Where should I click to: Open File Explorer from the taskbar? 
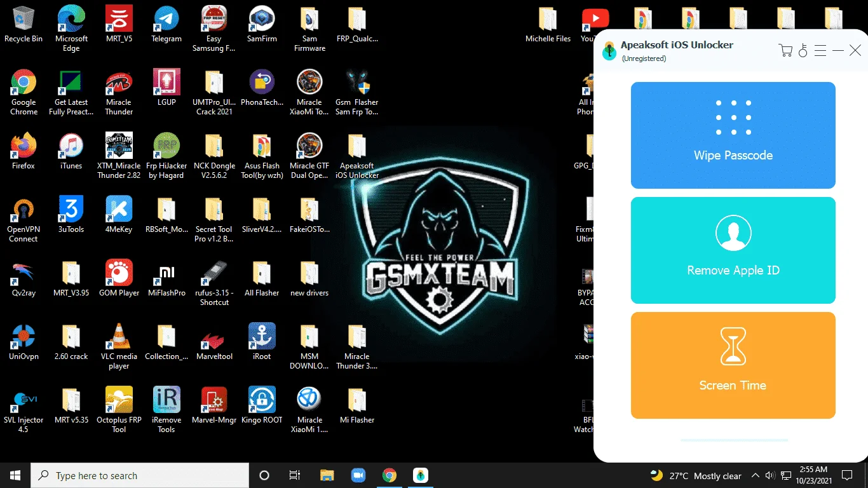pos(327,475)
